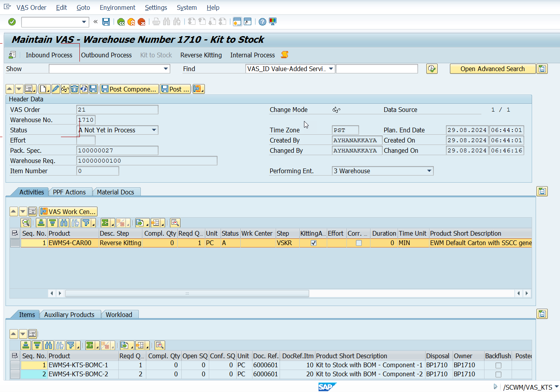Select row marker for EWMS4-CAR00 activity

pos(15,243)
